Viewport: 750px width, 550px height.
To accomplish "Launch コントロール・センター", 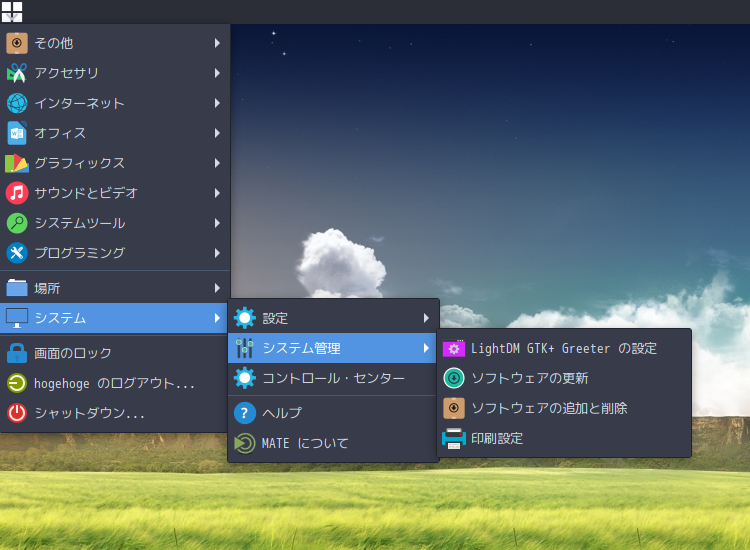I will click(x=333, y=378).
